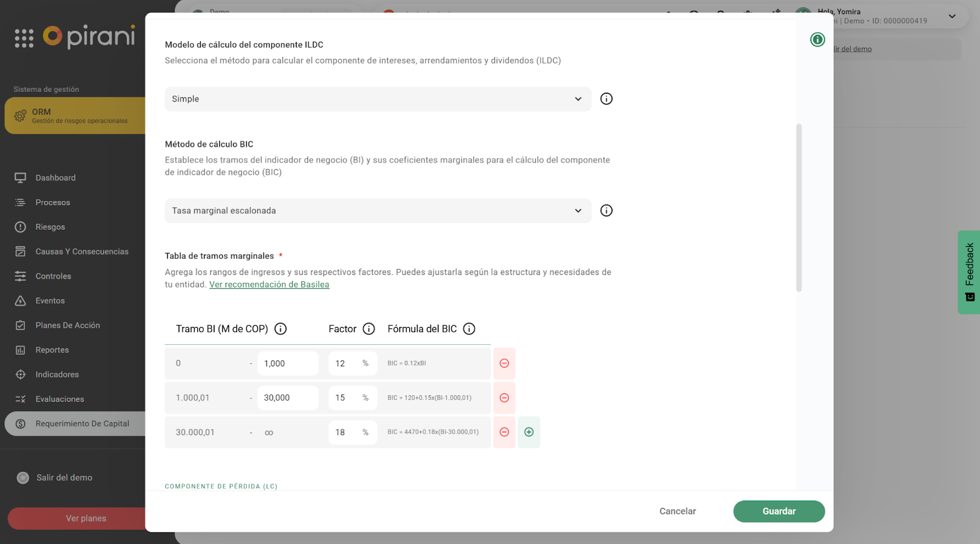Click info icon next to Factor header
980x544 pixels.
[x=369, y=329]
